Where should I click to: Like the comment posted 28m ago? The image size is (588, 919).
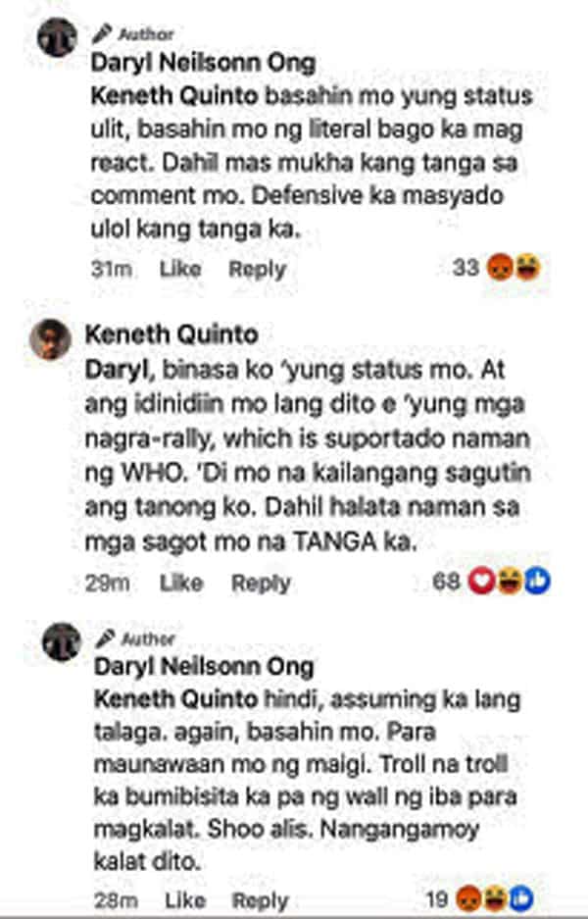[185, 900]
